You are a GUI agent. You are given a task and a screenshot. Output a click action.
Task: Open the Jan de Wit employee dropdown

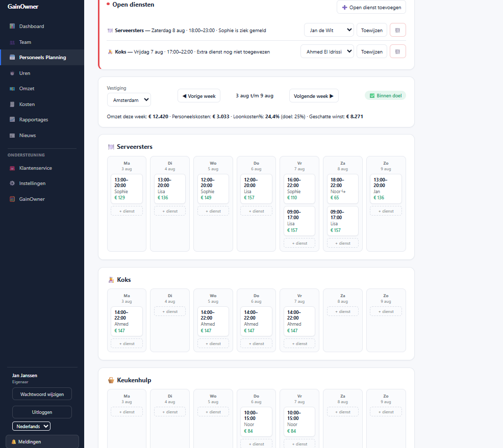pyautogui.click(x=329, y=30)
